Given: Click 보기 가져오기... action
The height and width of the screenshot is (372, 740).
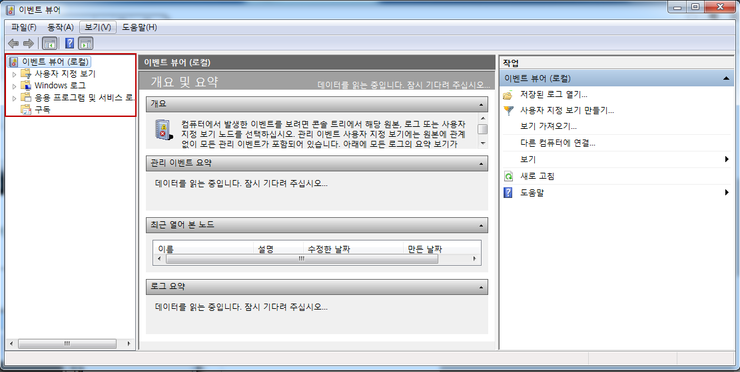Looking at the screenshot, I should click(x=548, y=127).
